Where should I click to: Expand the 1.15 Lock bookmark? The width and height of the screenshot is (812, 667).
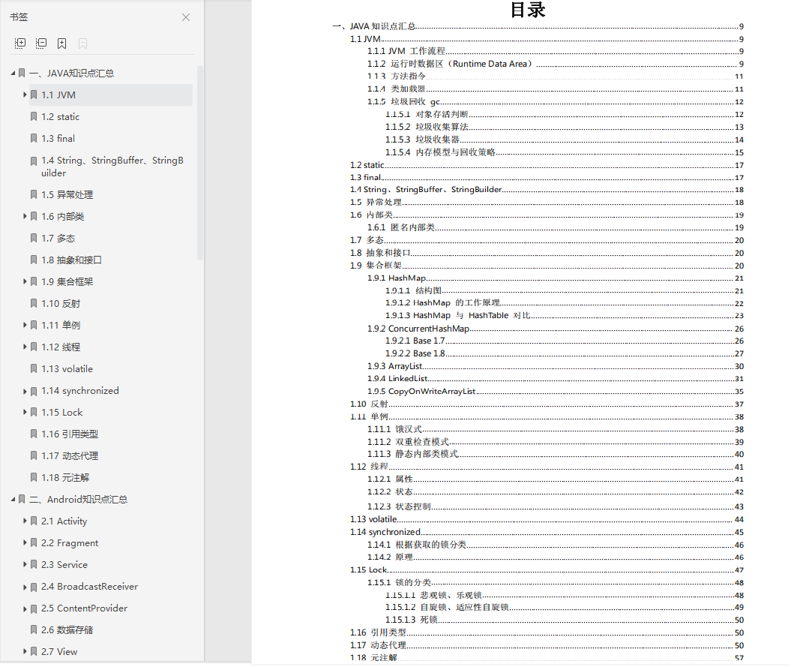(x=24, y=412)
